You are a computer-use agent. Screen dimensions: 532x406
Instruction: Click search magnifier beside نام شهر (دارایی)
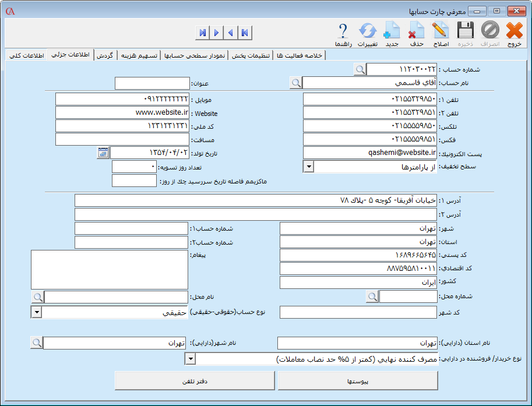pos(37,343)
